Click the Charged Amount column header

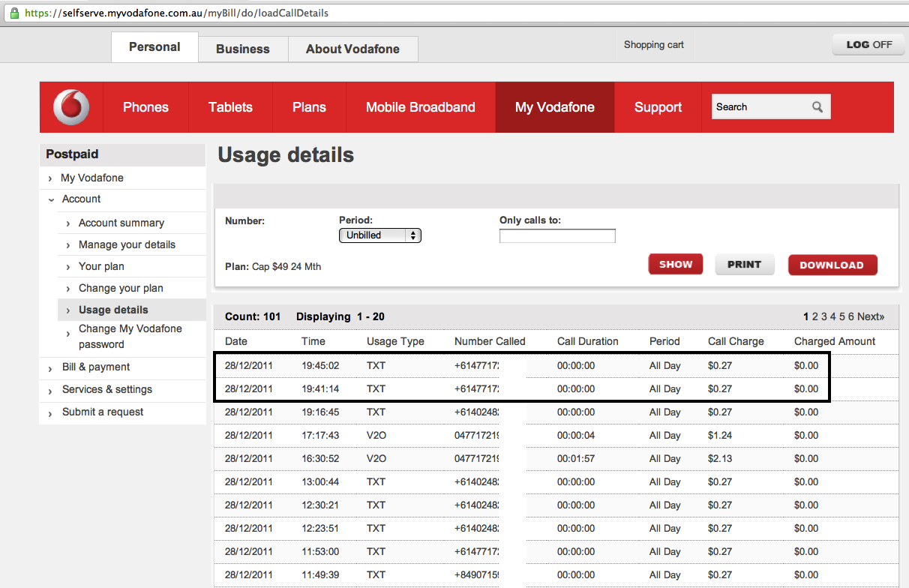[x=835, y=342]
